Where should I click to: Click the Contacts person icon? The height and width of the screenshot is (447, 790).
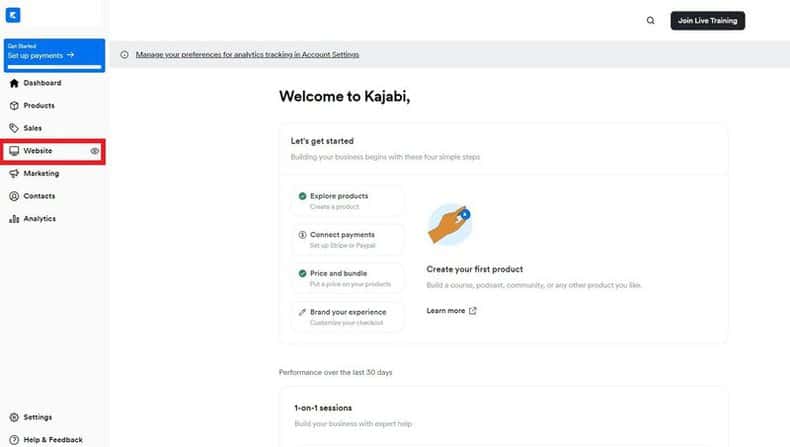(14, 196)
